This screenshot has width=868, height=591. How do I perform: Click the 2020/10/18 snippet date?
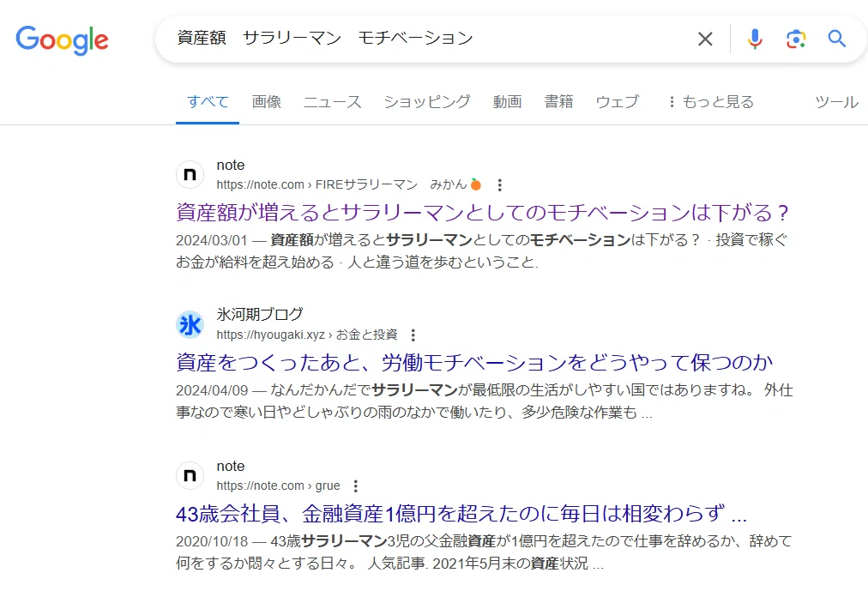[x=212, y=541]
